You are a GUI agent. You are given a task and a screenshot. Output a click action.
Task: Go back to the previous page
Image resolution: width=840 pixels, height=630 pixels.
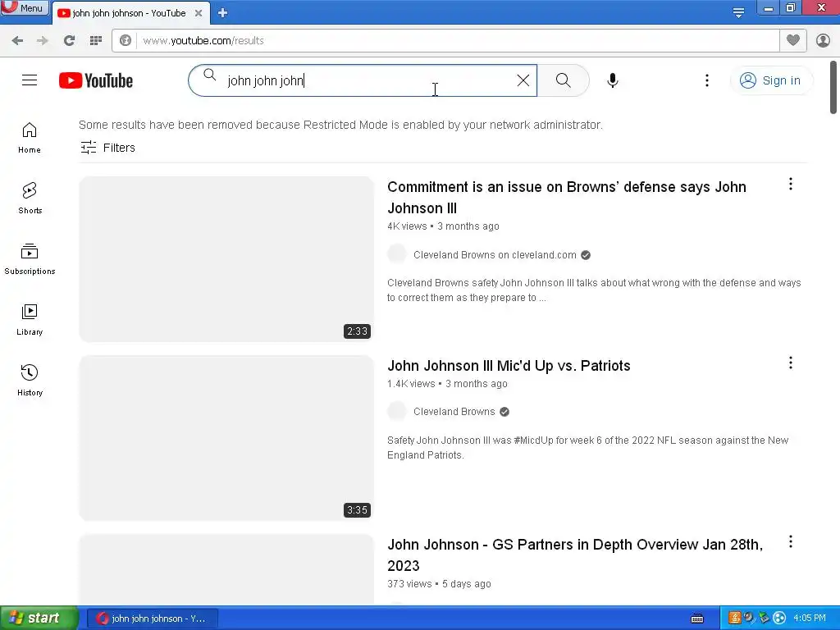coord(17,41)
